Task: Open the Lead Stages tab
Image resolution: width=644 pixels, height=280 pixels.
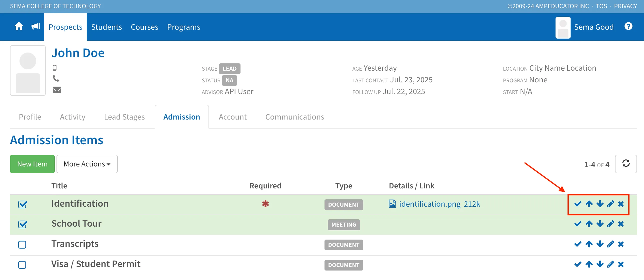Action: tap(124, 117)
